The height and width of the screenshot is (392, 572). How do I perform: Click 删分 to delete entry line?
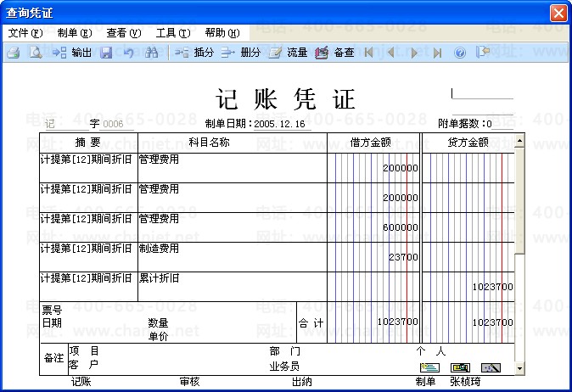241,53
